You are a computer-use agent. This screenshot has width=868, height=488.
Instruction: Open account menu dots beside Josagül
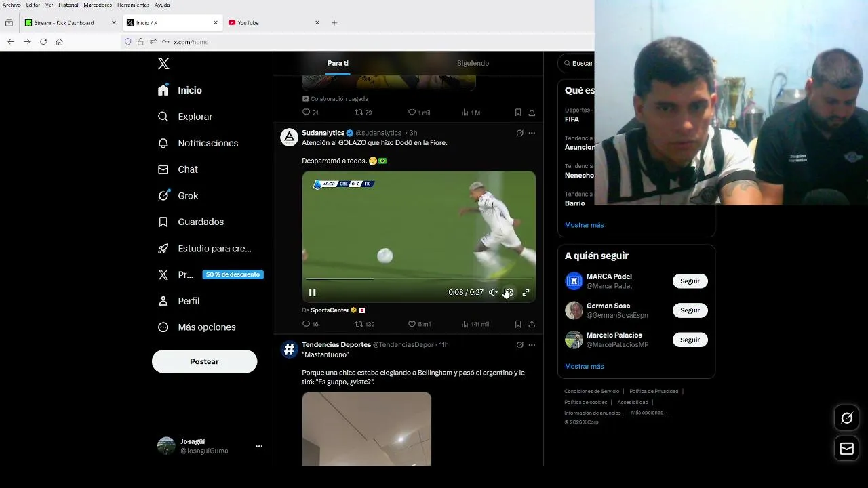click(x=259, y=446)
